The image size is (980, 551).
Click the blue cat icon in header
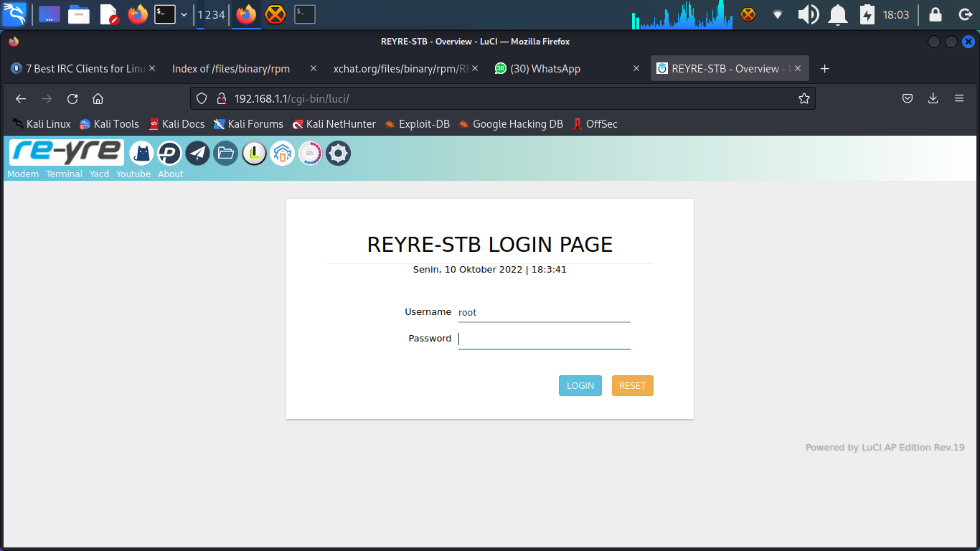click(x=141, y=153)
